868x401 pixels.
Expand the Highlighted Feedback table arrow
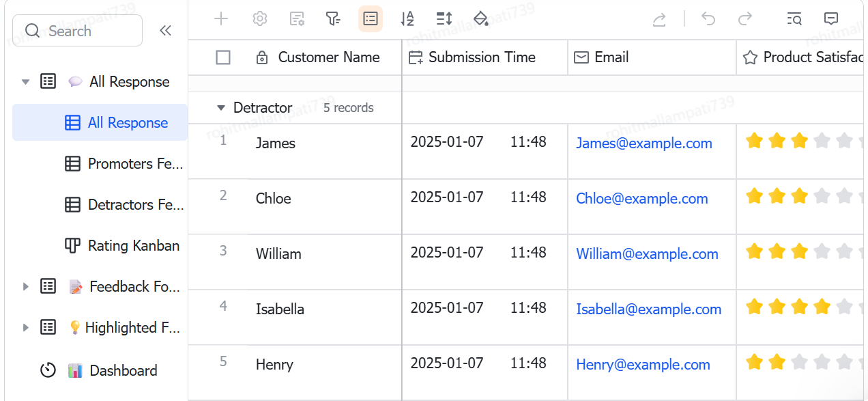click(x=26, y=328)
